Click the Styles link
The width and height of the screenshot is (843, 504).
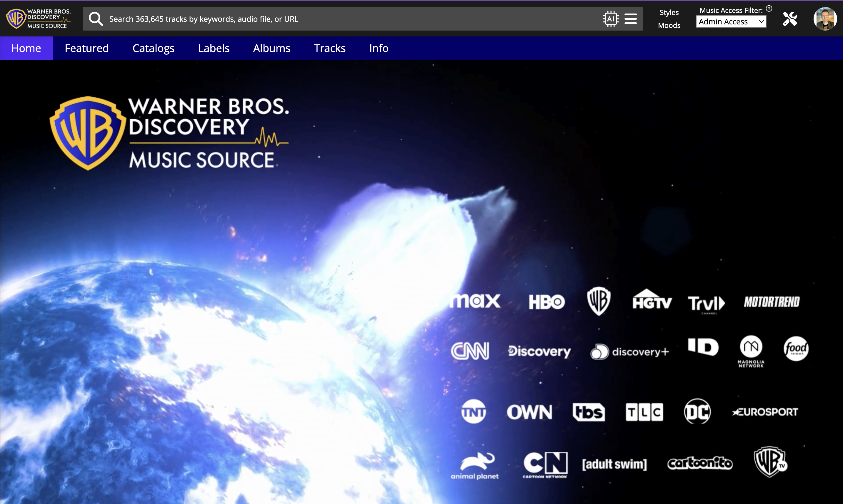point(669,13)
